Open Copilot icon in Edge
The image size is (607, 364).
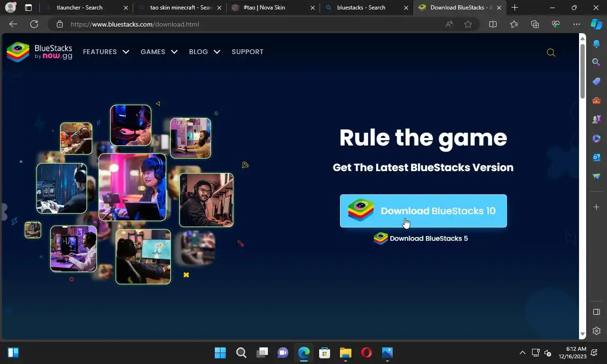pyautogui.click(x=597, y=24)
